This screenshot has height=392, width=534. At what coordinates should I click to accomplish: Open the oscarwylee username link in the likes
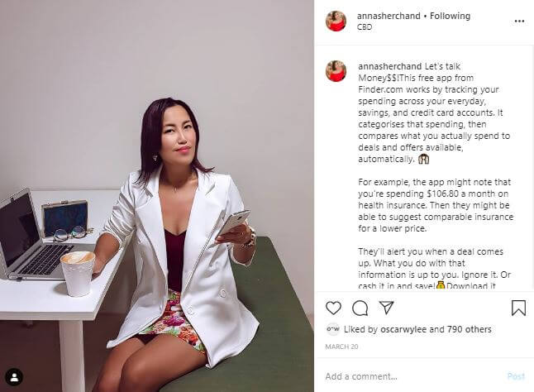tap(403, 329)
